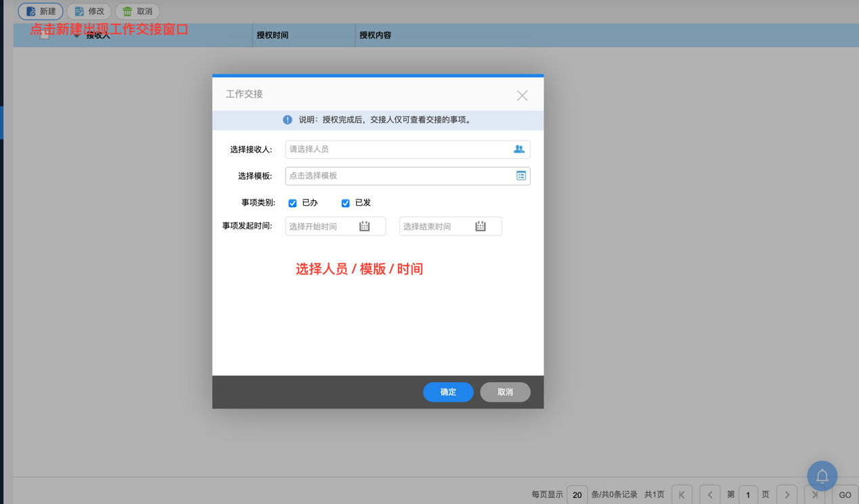Click the template selector icon next to 点击选择模板

click(x=521, y=175)
